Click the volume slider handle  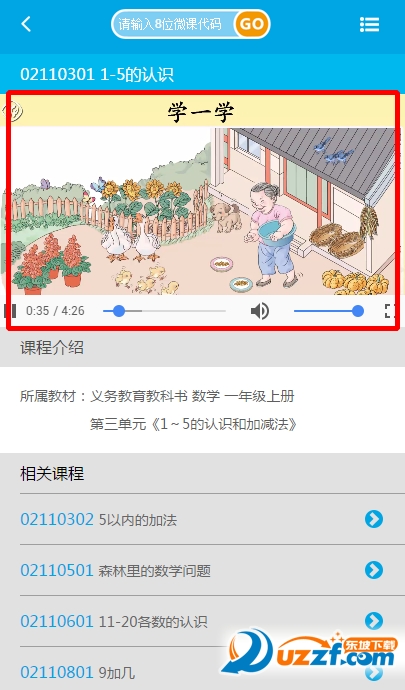(358, 311)
